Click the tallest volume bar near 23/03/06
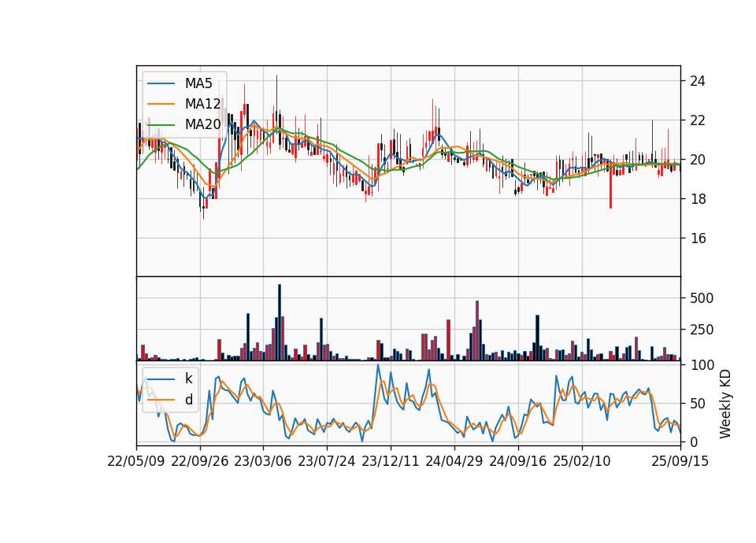The height and width of the screenshot is (543, 756). tap(280, 323)
